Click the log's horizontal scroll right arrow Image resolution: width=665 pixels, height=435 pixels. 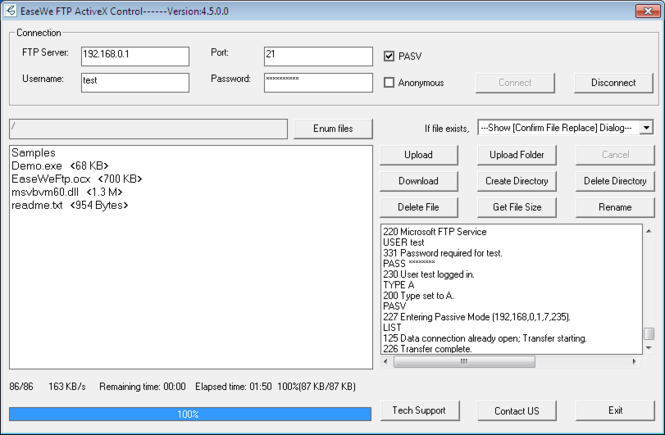point(634,362)
